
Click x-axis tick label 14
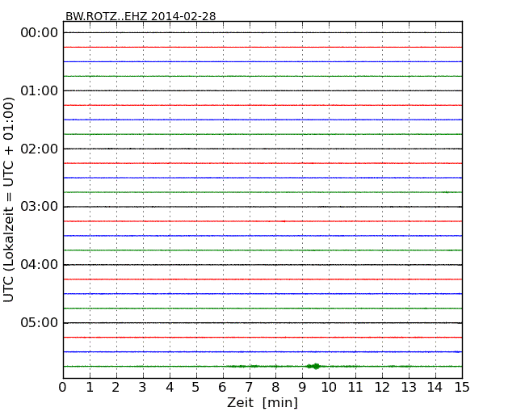[435, 388]
